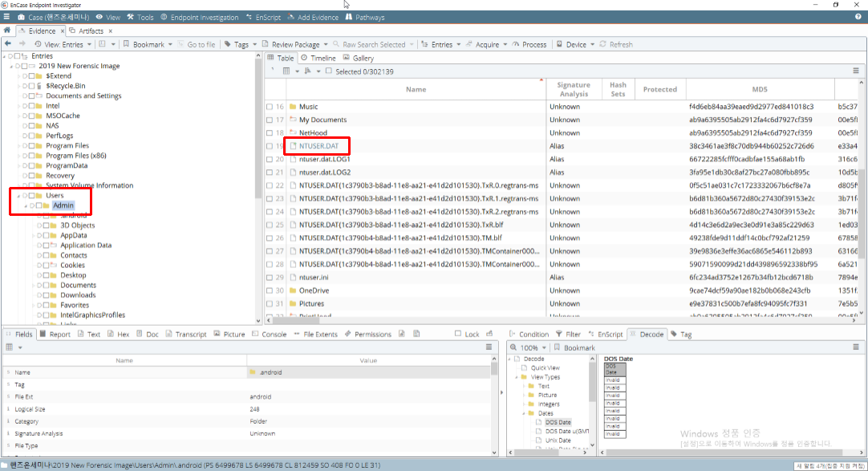
Task: Enable the Lock checkbox in view pane
Action: (x=458, y=335)
